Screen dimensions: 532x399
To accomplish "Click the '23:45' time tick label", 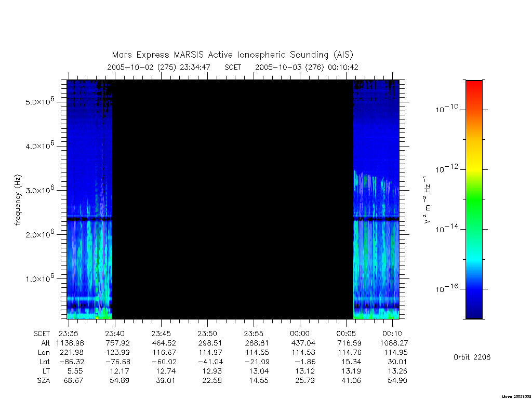I will (x=161, y=334).
